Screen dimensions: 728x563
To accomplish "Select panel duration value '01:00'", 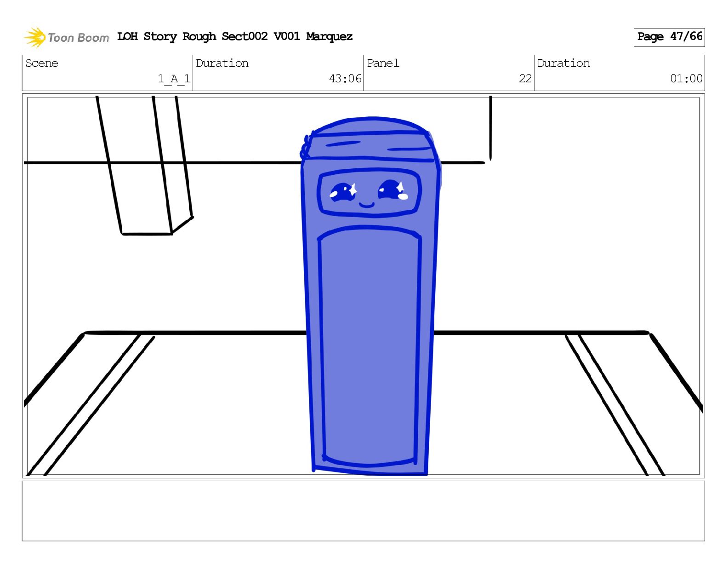I will click(x=686, y=79).
